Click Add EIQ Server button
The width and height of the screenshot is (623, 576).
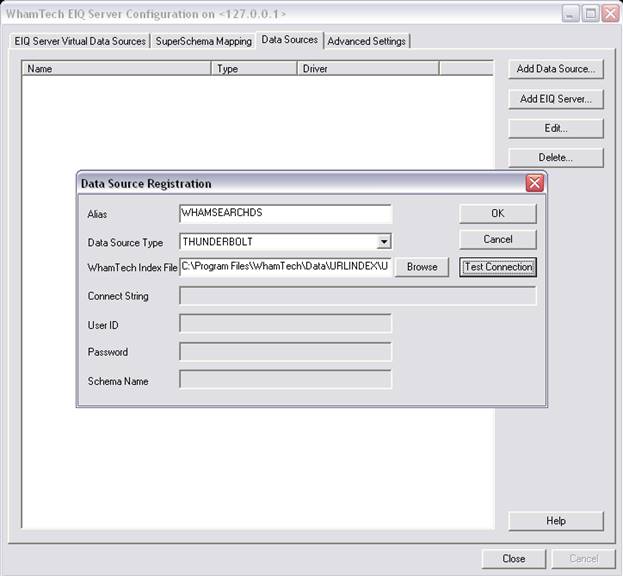pos(556,99)
